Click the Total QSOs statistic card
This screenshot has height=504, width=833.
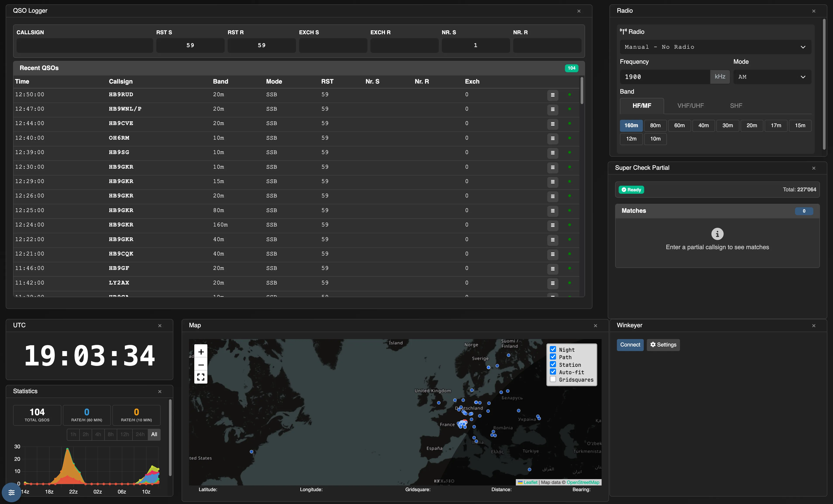(37, 415)
